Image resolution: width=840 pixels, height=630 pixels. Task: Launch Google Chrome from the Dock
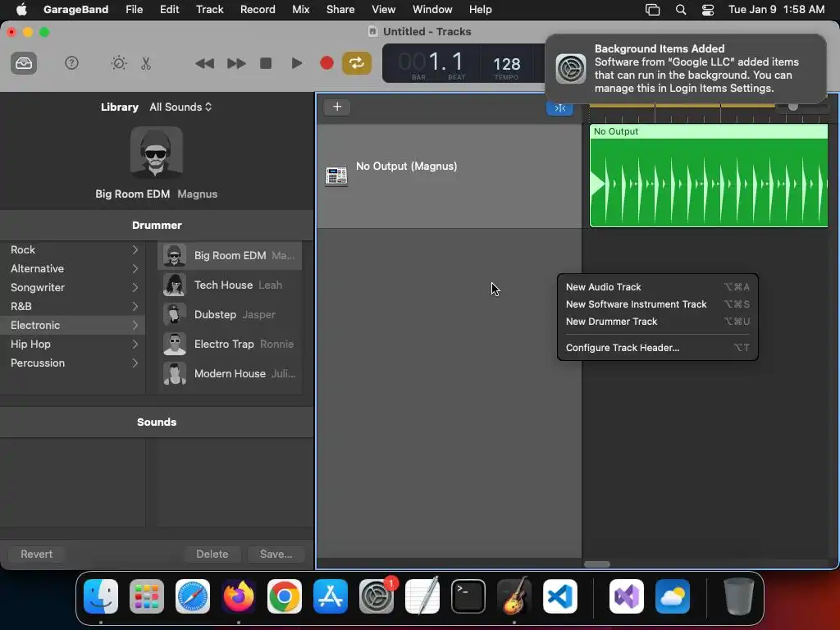285,596
